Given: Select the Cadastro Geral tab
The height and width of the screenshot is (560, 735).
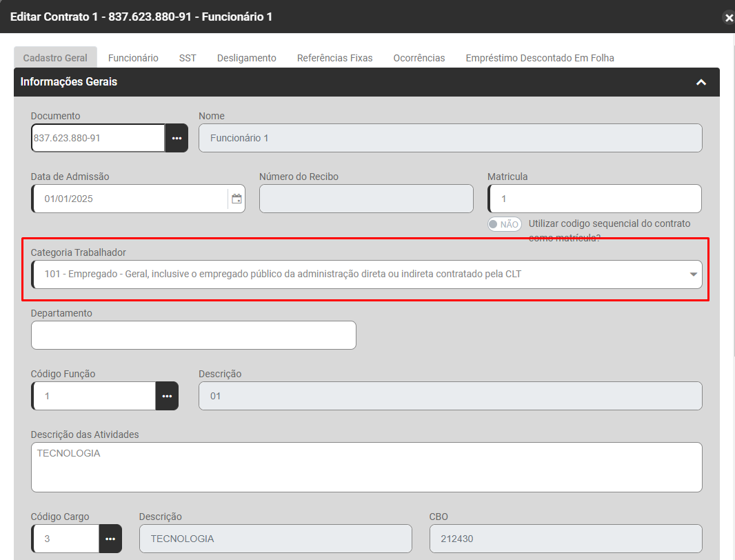Looking at the screenshot, I should [55, 58].
